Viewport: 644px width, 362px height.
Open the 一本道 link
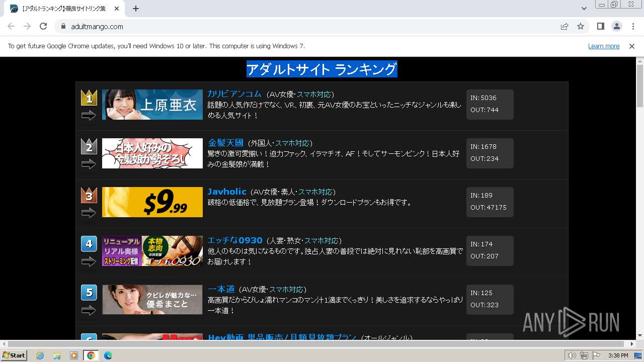[221, 289]
